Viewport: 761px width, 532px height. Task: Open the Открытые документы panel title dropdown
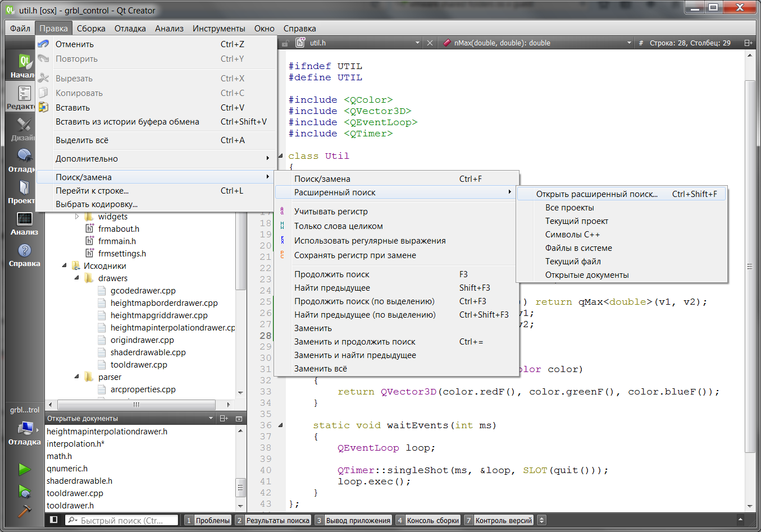(x=211, y=419)
